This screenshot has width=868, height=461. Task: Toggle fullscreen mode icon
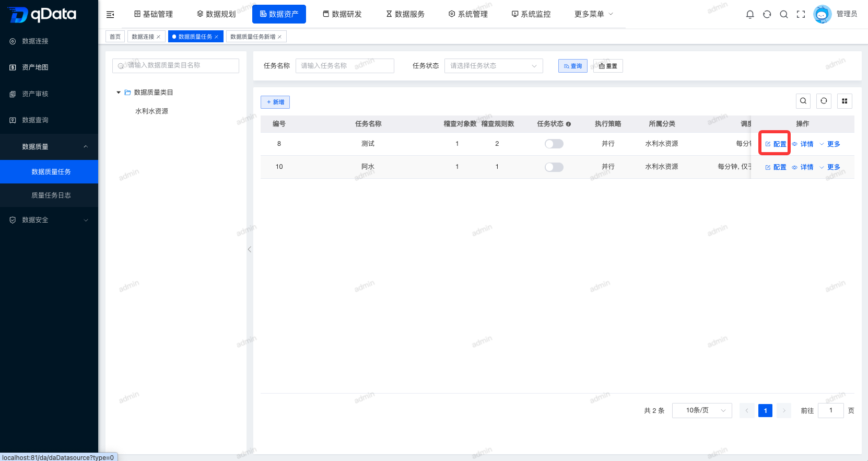pyautogui.click(x=801, y=15)
